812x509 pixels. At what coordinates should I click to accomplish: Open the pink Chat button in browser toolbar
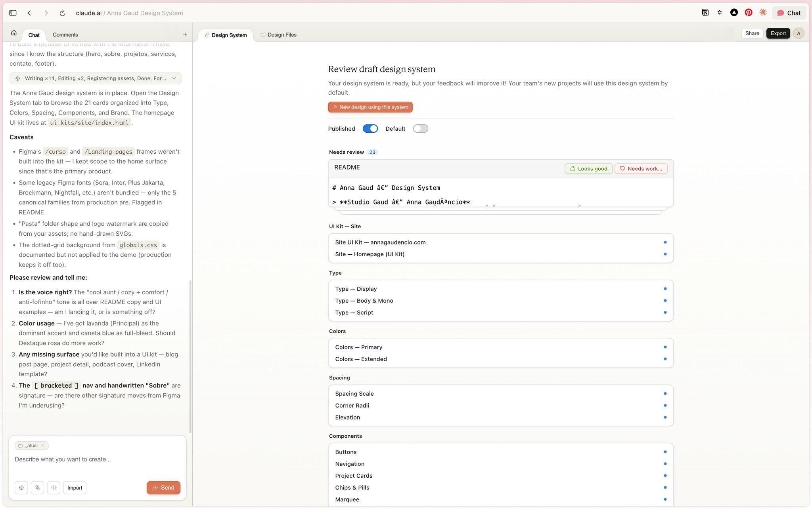[x=789, y=13]
